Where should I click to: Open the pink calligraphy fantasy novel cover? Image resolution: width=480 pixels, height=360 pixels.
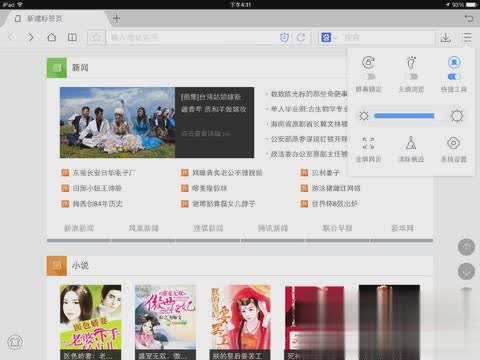point(165,322)
